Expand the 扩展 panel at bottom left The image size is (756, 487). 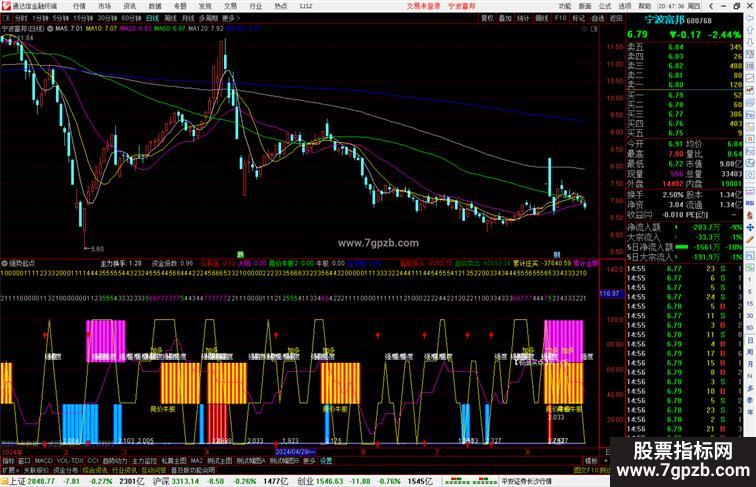[10, 470]
